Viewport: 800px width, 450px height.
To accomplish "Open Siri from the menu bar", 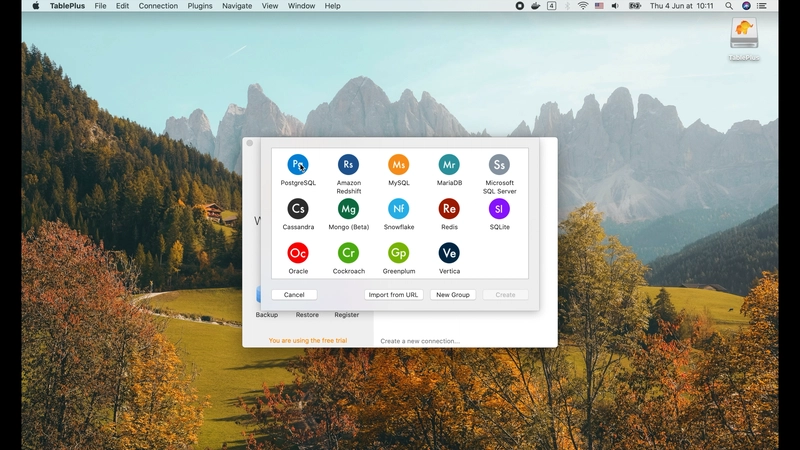I will click(x=746, y=6).
